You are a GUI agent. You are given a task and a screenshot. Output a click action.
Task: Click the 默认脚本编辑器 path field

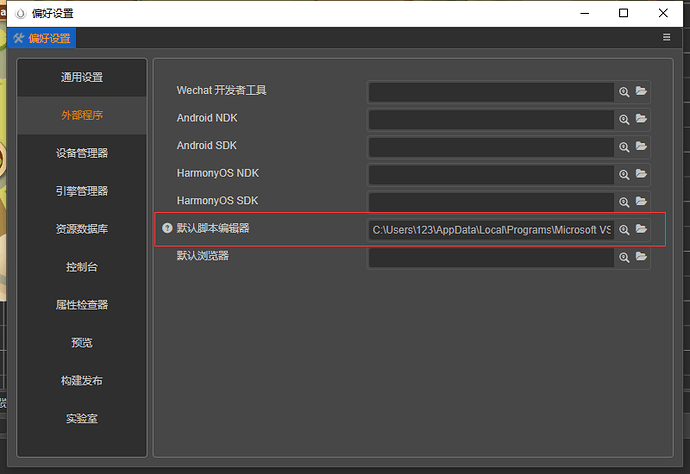pyautogui.click(x=491, y=230)
